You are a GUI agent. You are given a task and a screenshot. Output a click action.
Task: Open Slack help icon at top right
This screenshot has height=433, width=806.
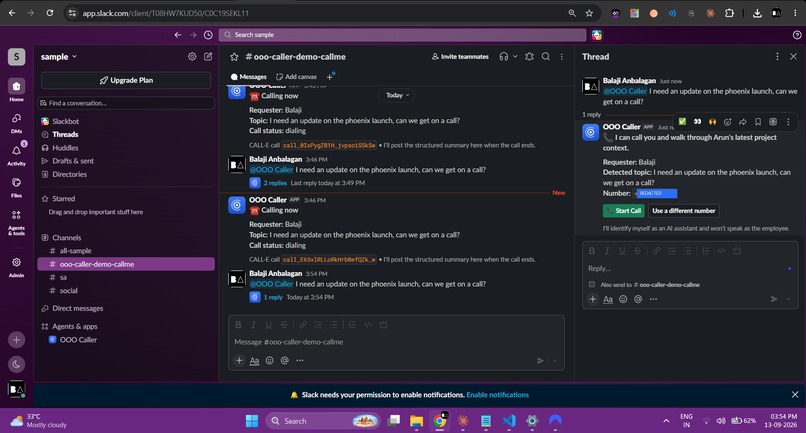click(x=797, y=35)
